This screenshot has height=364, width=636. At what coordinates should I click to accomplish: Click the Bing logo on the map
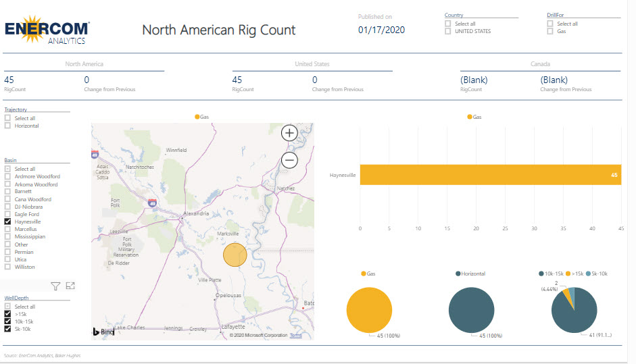(x=103, y=332)
